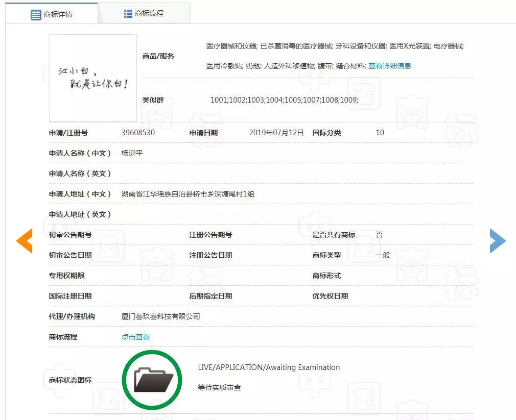Viewport: 516px width, 420px height.
Task: Click the 注册公告日期 label
Action: (x=210, y=255)
